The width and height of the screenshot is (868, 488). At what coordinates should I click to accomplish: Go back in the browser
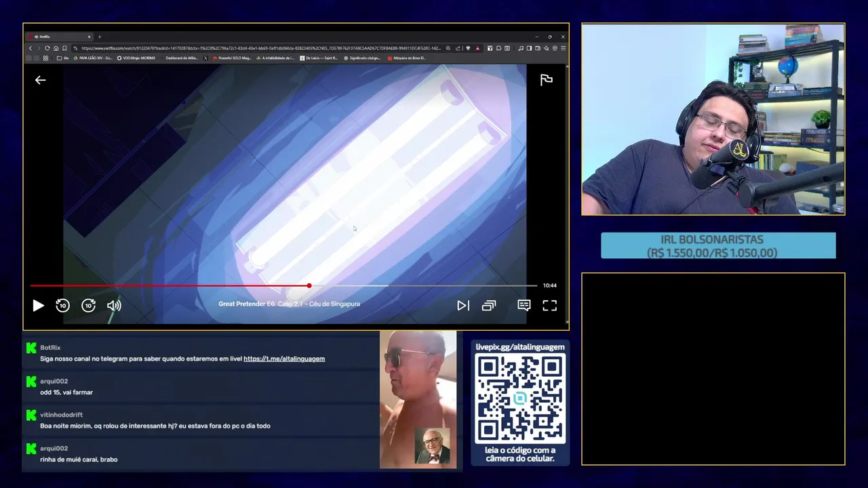tap(31, 48)
